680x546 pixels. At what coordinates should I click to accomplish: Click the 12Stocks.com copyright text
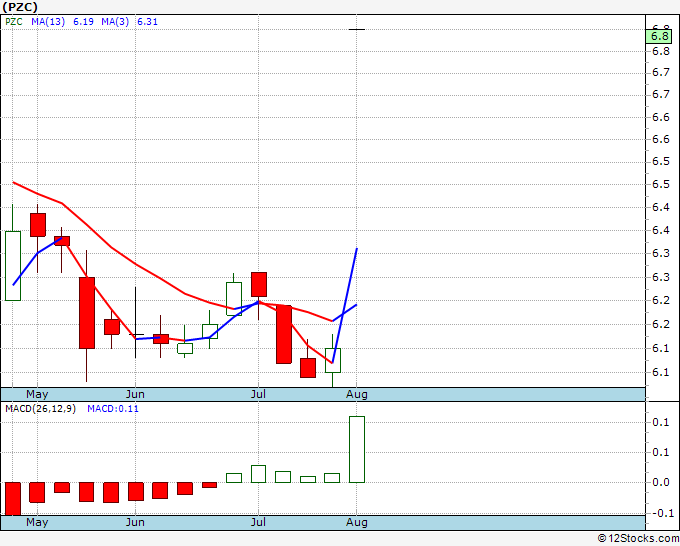pos(638,539)
